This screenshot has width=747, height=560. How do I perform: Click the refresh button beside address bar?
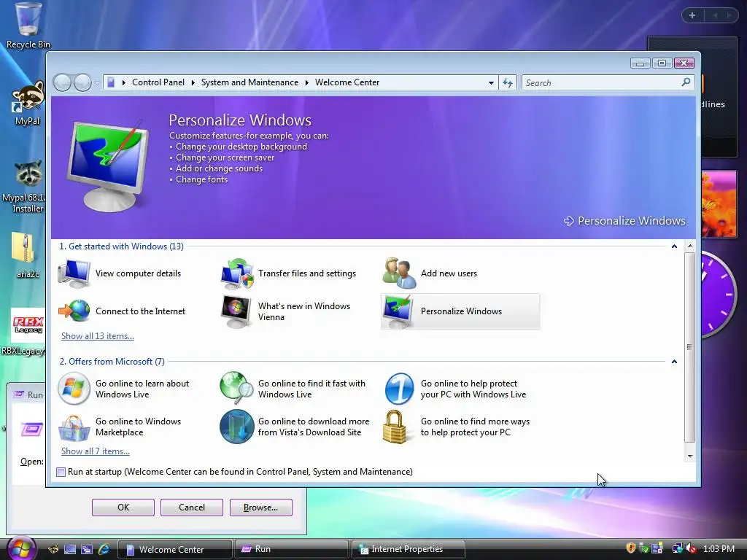(x=508, y=83)
